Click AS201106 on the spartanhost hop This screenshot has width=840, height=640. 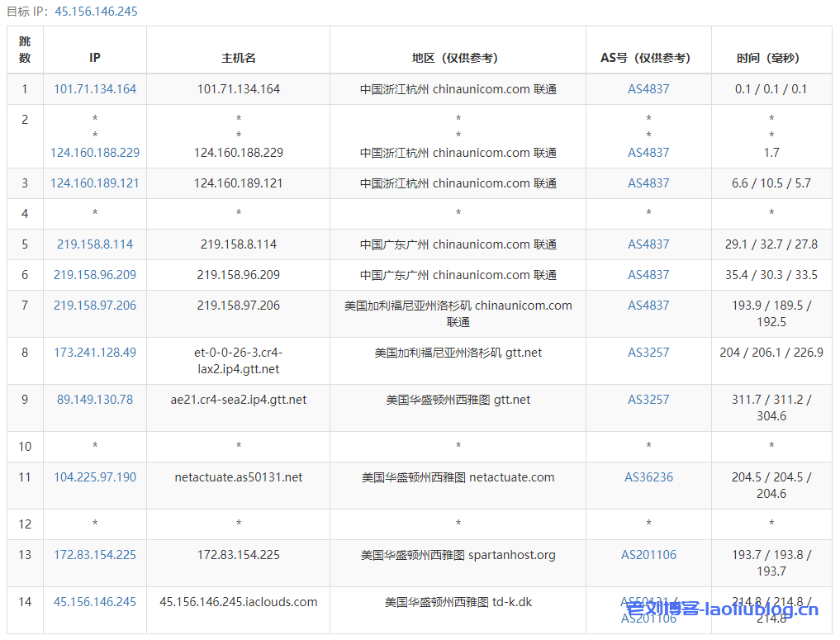648,554
